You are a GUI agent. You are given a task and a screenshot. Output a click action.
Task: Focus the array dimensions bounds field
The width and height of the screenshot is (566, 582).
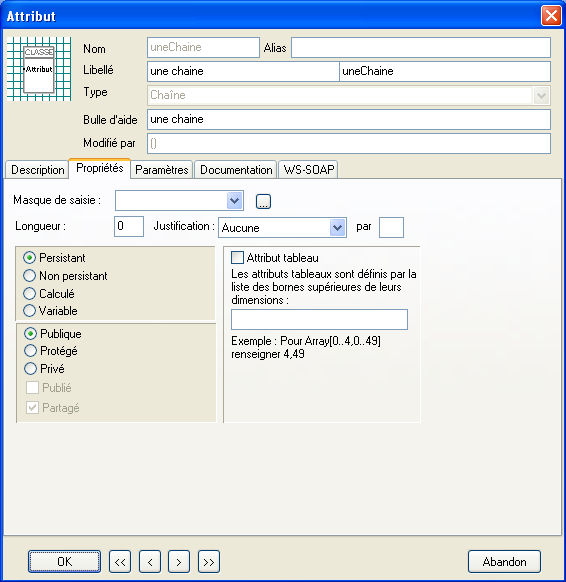click(319, 320)
